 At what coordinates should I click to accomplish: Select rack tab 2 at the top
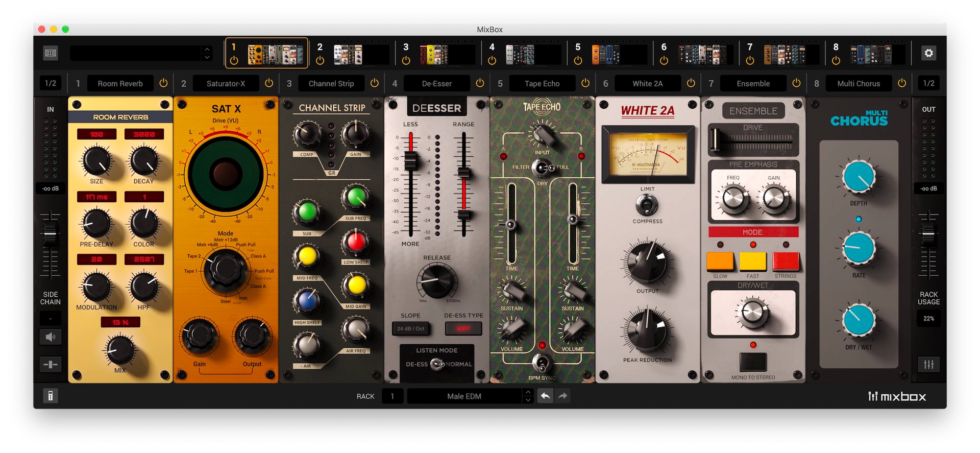coord(353,53)
